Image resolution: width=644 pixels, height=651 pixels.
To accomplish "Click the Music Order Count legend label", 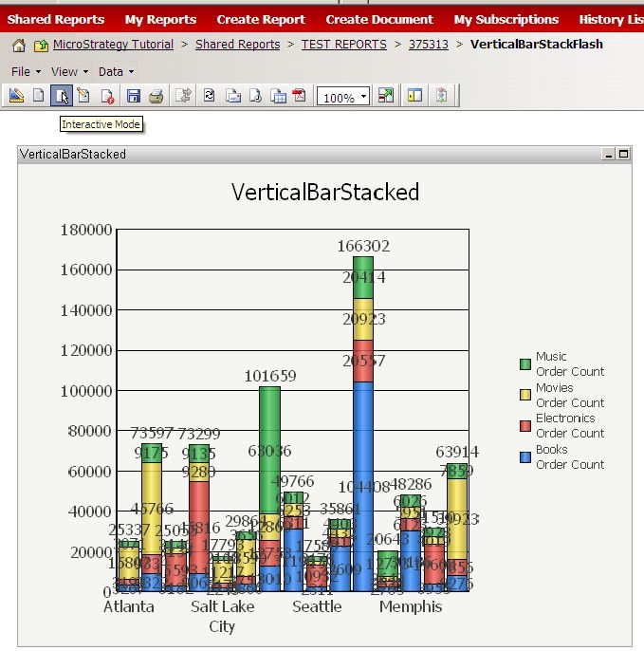I will click(x=570, y=363).
